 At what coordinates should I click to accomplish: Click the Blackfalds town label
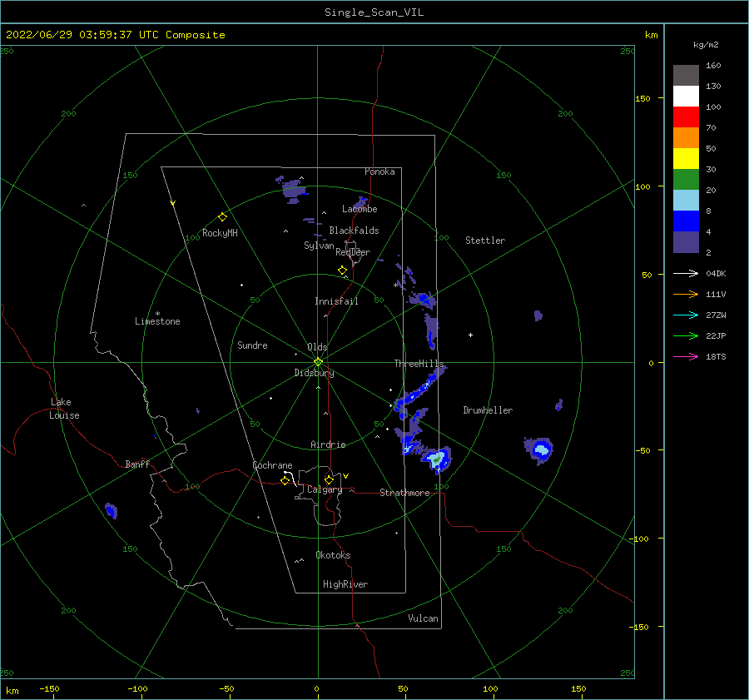tap(354, 231)
